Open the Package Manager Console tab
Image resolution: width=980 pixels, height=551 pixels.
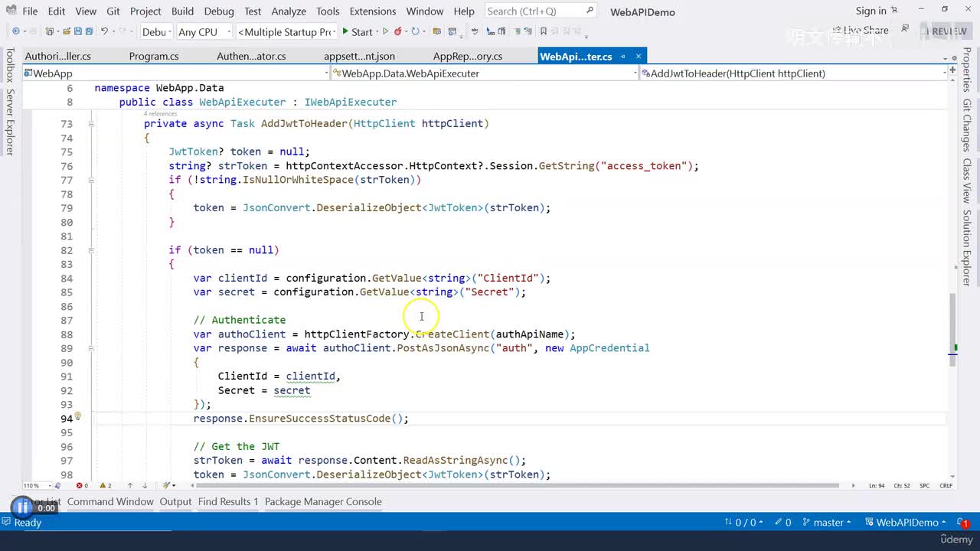click(x=323, y=502)
